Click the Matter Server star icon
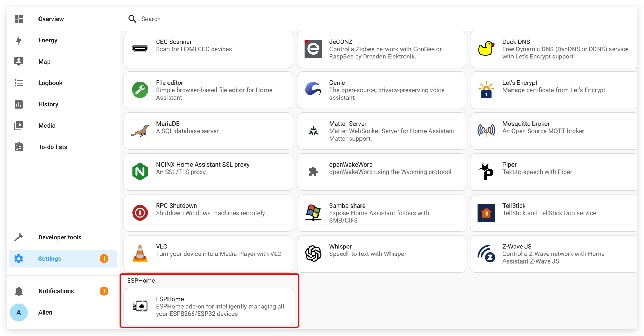This screenshot has height=336, width=644. 313,131
